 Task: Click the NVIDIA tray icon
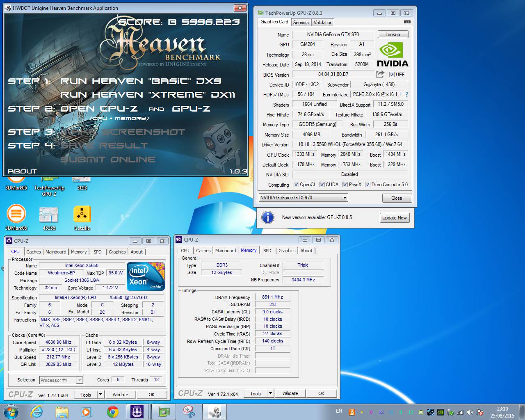click(441, 412)
